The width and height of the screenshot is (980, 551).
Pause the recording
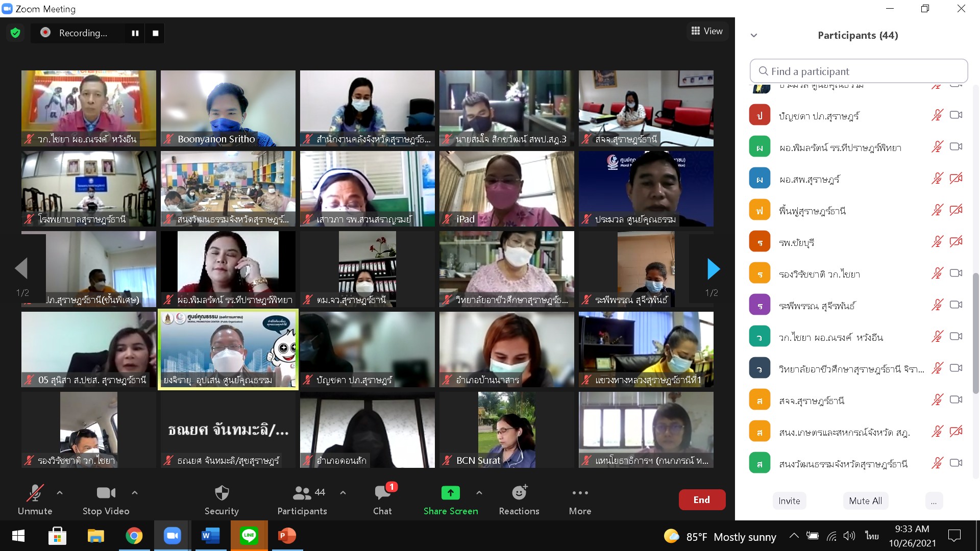(135, 33)
